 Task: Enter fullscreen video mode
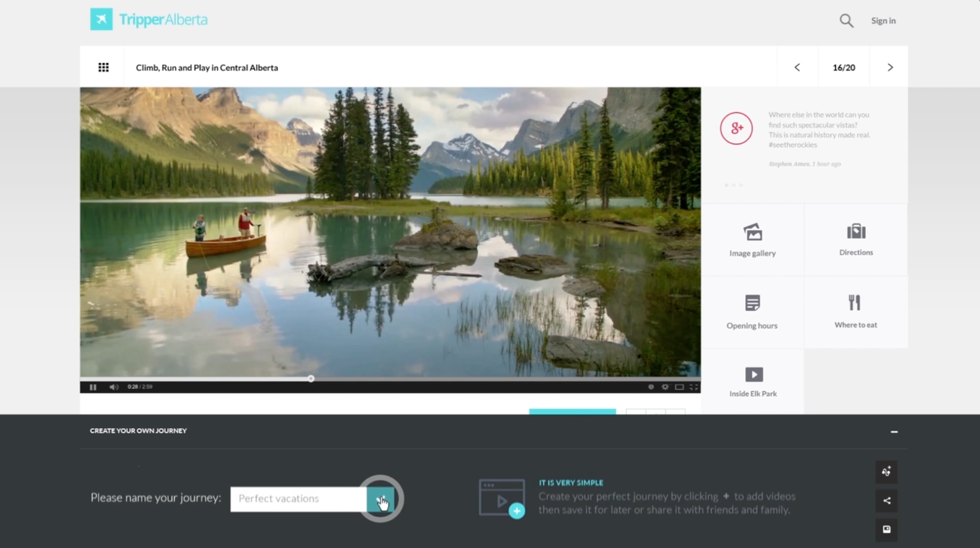click(x=694, y=387)
